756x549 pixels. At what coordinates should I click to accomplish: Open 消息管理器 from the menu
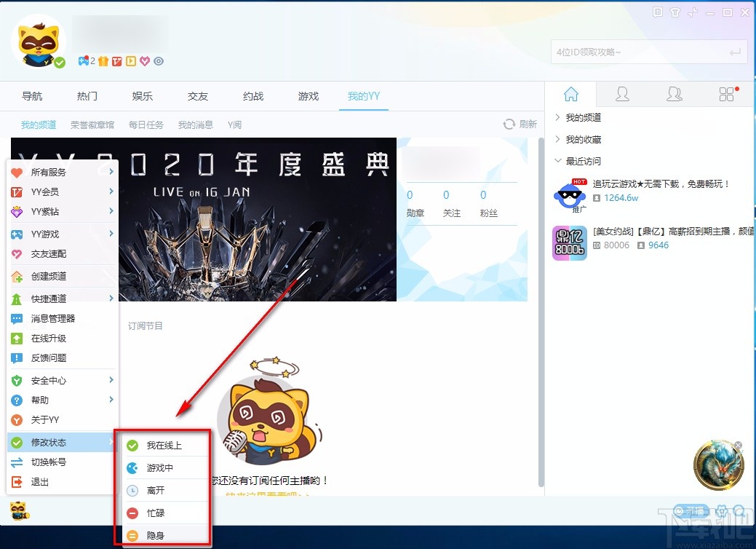coord(63,318)
